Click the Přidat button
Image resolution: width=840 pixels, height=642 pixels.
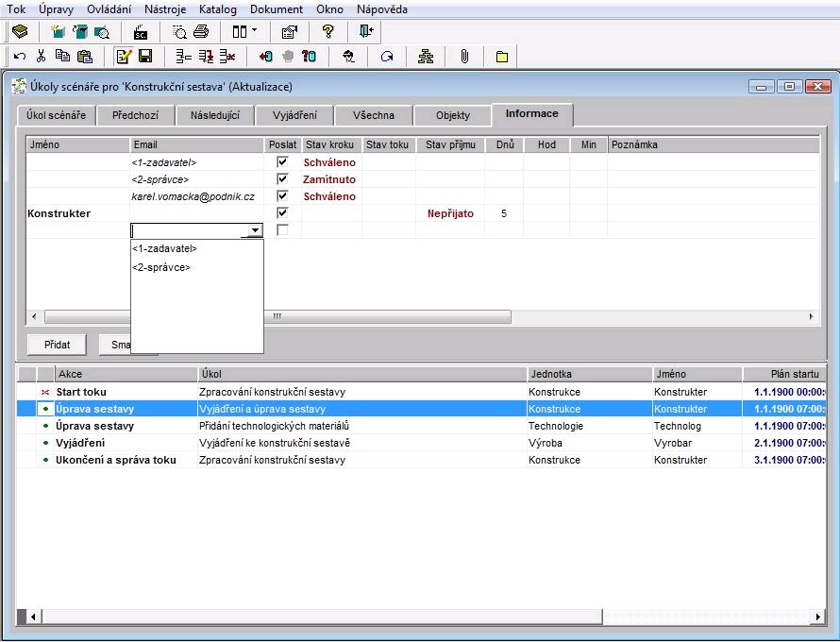(57, 345)
